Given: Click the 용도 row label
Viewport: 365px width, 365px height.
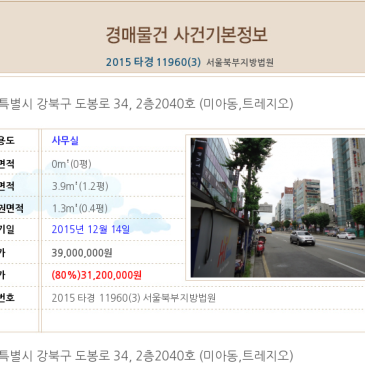Looking at the screenshot, I should 7,140.
